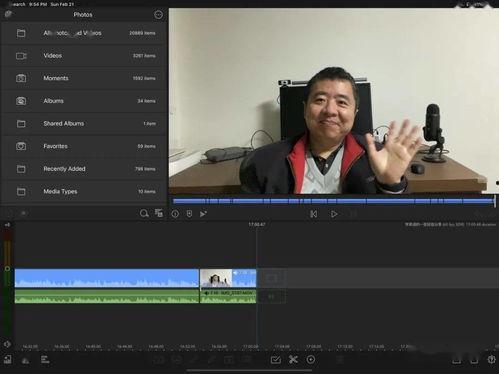Open the settings gear icon bottom right

coord(492,359)
